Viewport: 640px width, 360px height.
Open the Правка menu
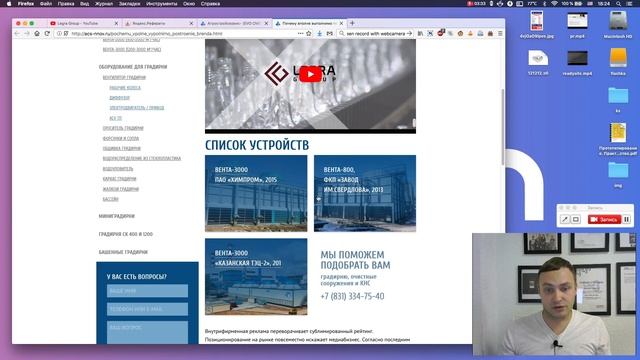point(66,4)
